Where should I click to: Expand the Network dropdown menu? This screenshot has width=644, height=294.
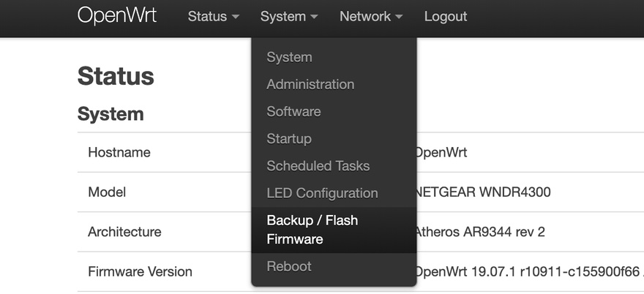[371, 16]
